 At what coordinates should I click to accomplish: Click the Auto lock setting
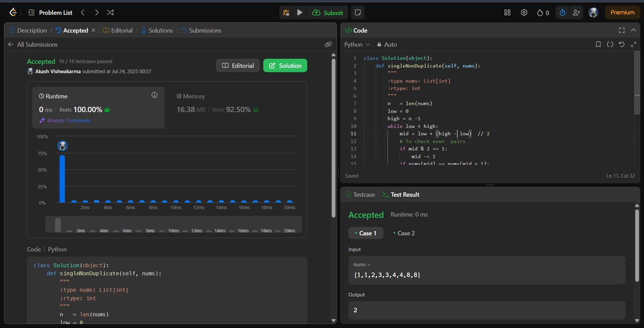coord(387,45)
